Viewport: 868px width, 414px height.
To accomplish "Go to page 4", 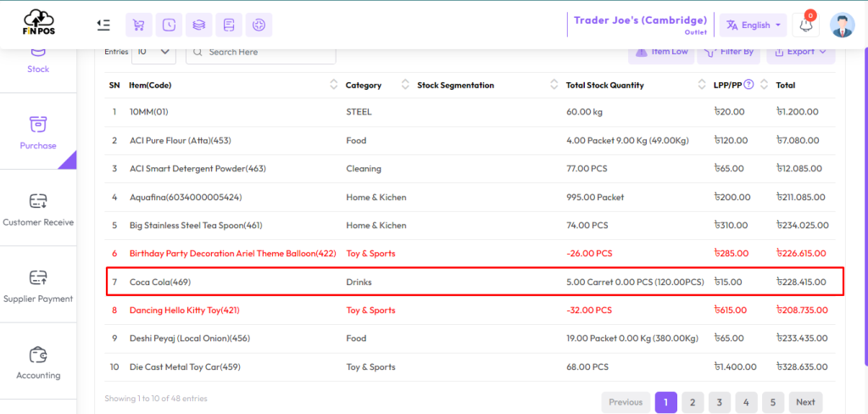I will tap(746, 402).
